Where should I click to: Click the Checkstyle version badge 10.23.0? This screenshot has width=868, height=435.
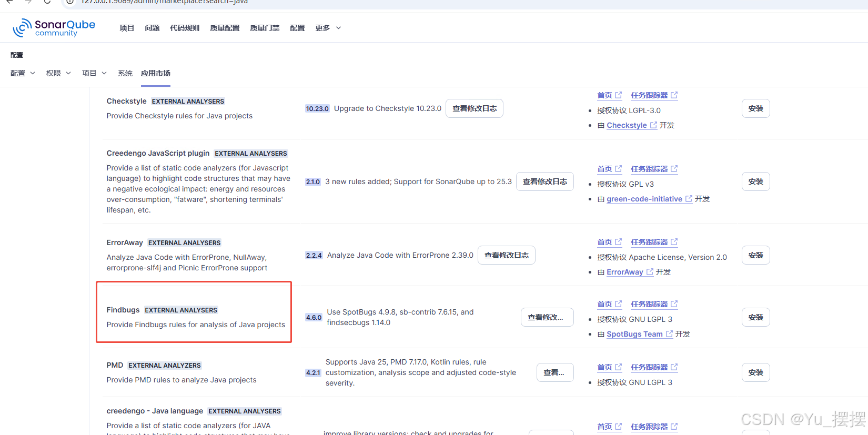pos(317,109)
